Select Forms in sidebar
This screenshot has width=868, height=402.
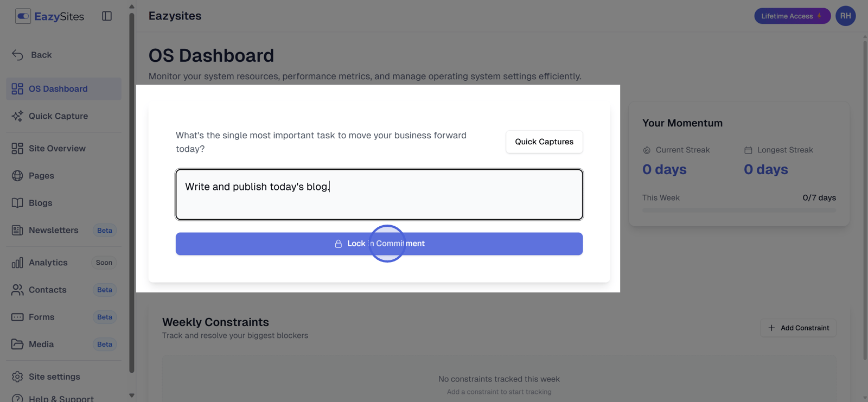point(41,317)
